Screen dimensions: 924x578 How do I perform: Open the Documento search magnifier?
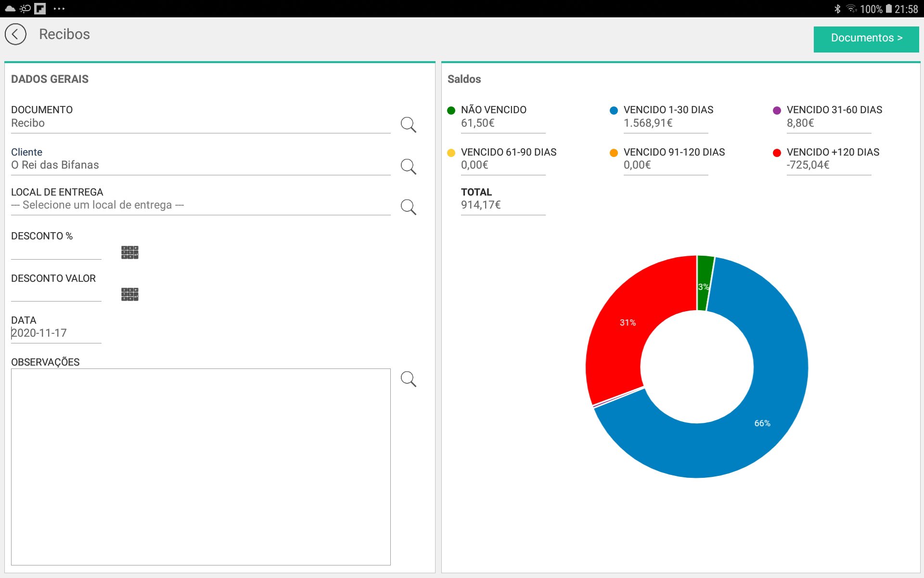click(408, 124)
